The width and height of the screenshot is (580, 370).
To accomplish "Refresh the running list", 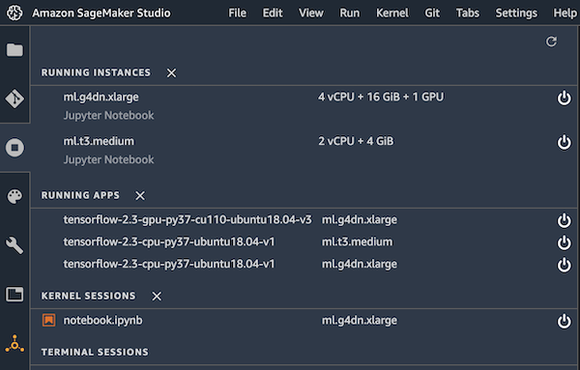I will [551, 41].
